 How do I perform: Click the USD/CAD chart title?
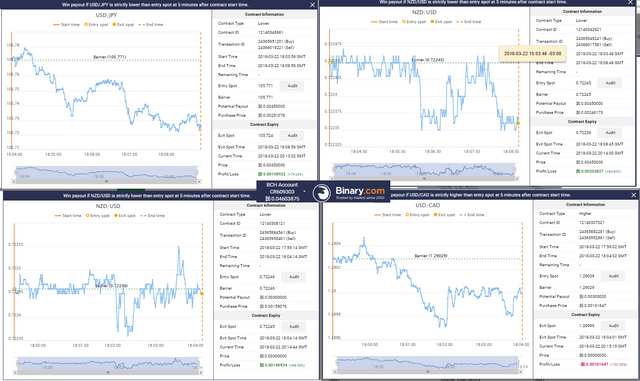pos(428,205)
